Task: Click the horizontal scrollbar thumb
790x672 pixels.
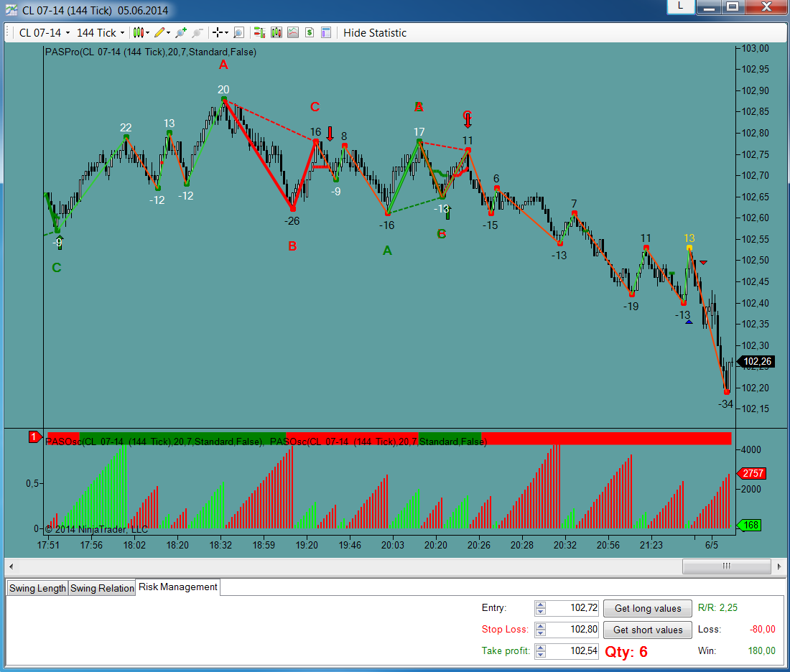Action: click(x=726, y=566)
